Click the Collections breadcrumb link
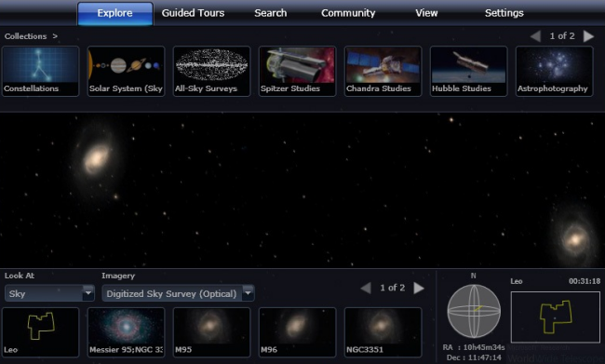The image size is (605, 364). pos(25,36)
